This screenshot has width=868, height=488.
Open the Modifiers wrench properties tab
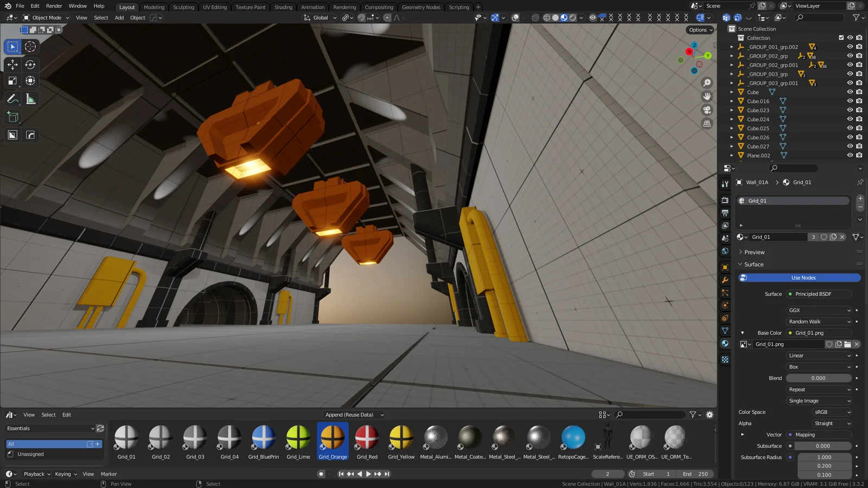click(725, 280)
